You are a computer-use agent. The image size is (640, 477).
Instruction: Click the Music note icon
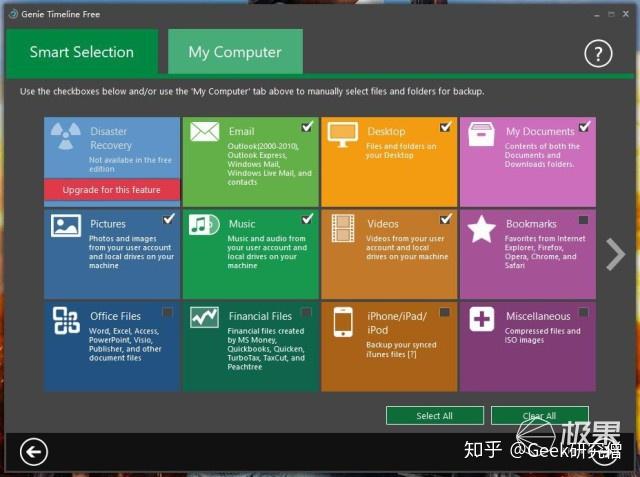pyautogui.click(x=204, y=225)
